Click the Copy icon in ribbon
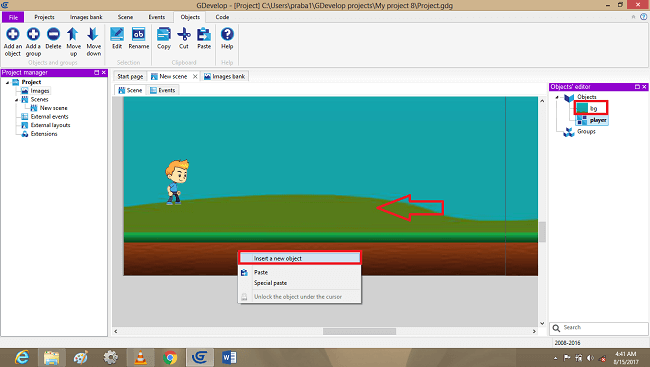650x367 pixels. [164, 34]
